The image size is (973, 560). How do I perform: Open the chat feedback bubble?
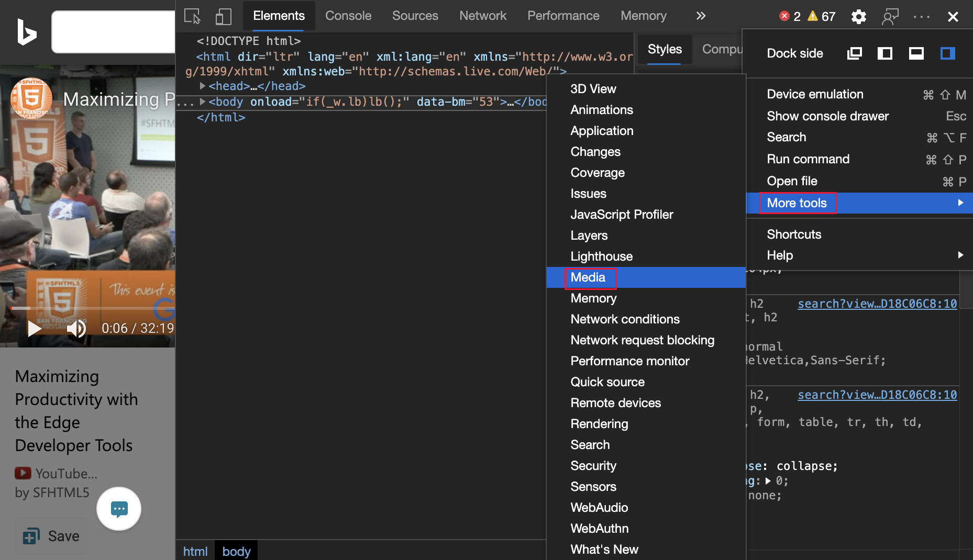[x=119, y=509]
